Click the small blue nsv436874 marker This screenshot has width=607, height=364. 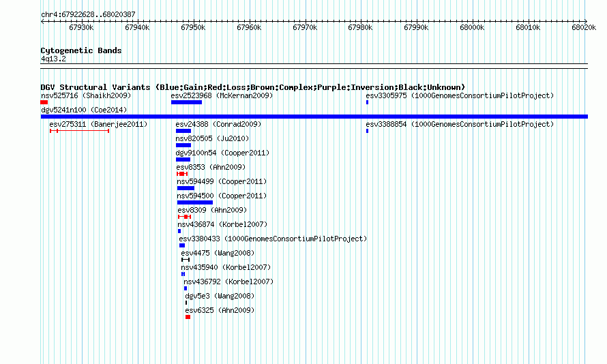click(x=179, y=231)
